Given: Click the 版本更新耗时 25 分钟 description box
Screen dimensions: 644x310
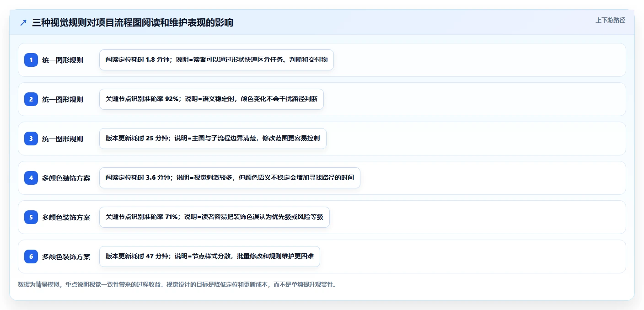Looking at the screenshot, I should (x=213, y=139).
